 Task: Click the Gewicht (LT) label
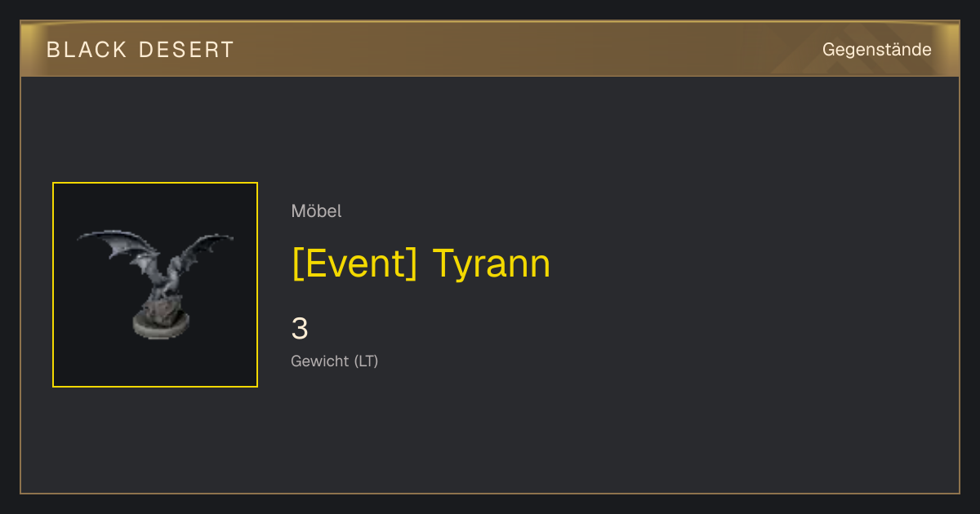click(x=335, y=361)
